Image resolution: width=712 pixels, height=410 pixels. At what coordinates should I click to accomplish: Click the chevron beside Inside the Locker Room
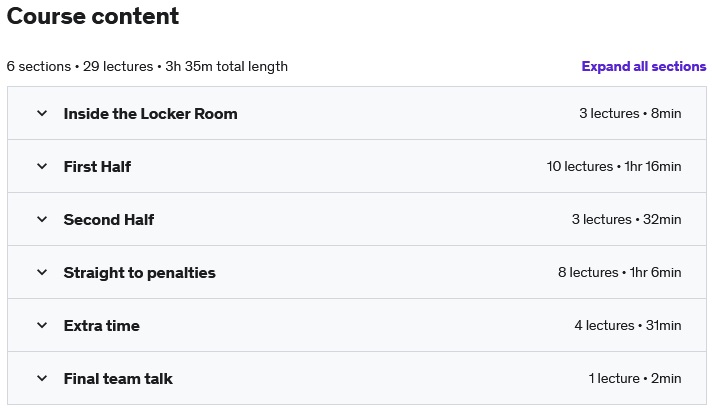point(42,113)
